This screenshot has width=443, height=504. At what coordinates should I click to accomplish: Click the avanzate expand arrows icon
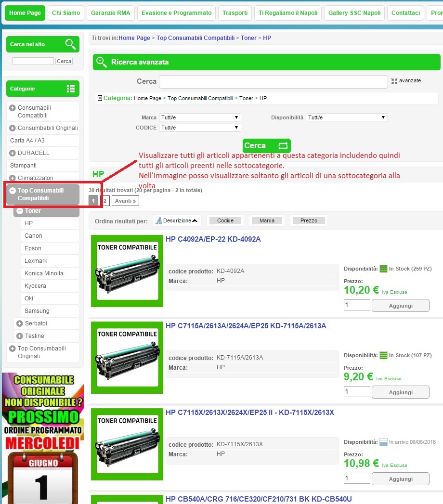pyautogui.click(x=394, y=81)
